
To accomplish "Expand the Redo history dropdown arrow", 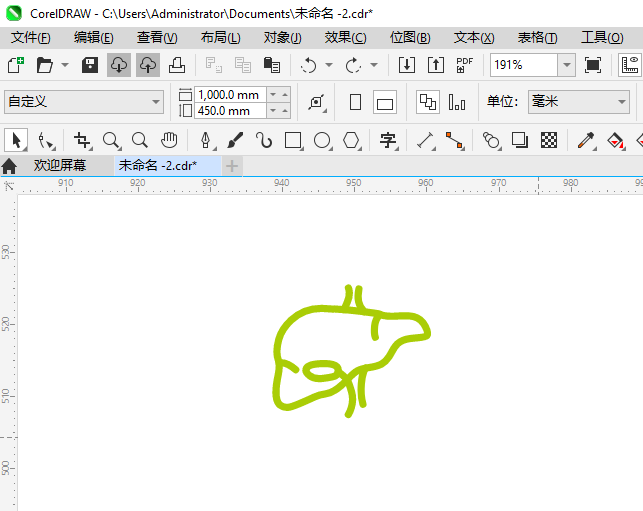I will click(x=374, y=65).
